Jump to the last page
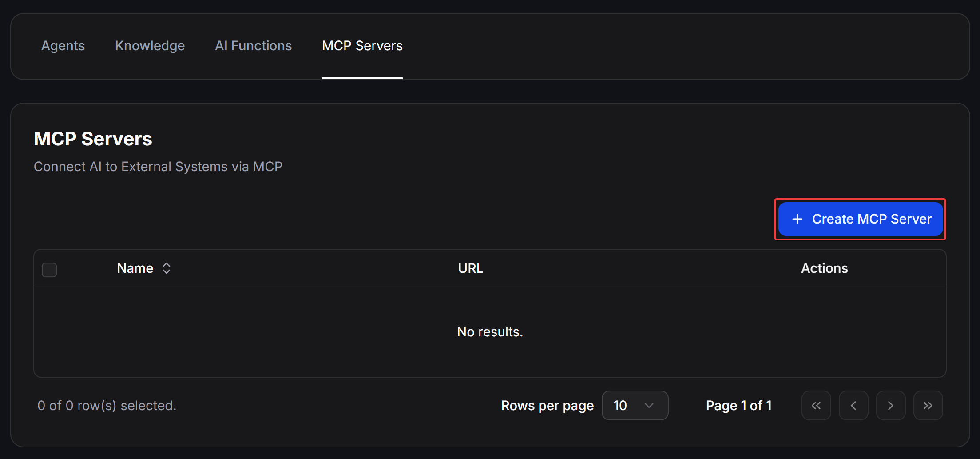Screen dimensions: 980x459 [x=928, y=405]
